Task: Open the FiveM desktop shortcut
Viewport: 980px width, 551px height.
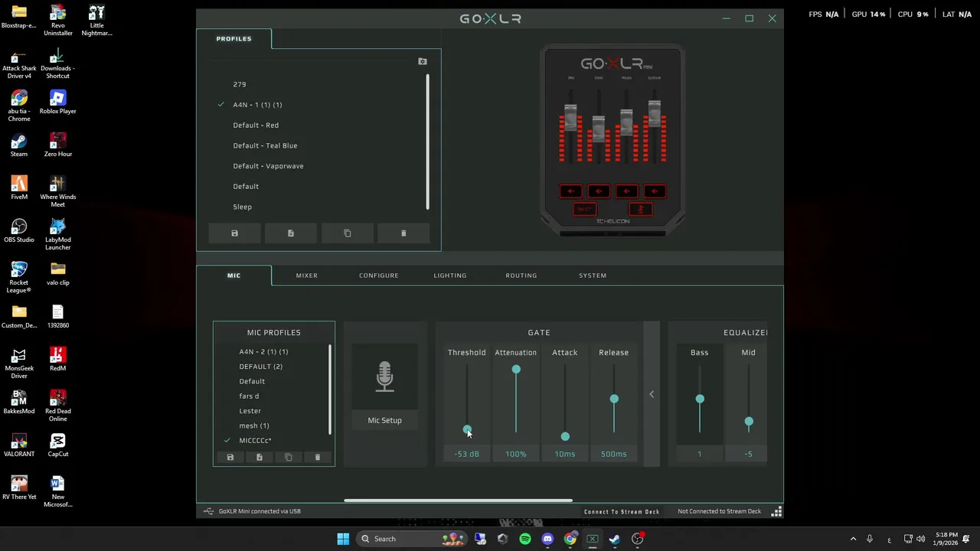Action: click(x=19, y=187)
